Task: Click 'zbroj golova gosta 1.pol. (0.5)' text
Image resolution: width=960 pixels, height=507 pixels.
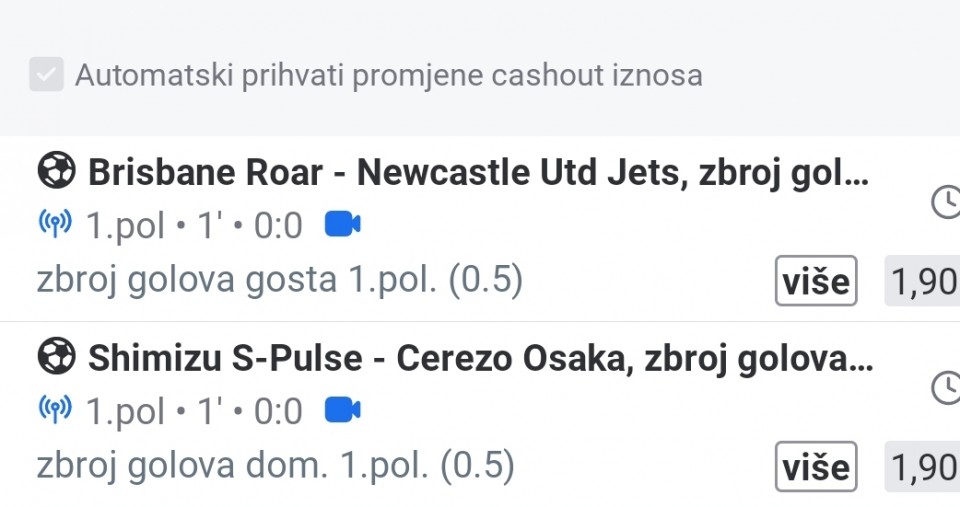Action: [280, 281]
